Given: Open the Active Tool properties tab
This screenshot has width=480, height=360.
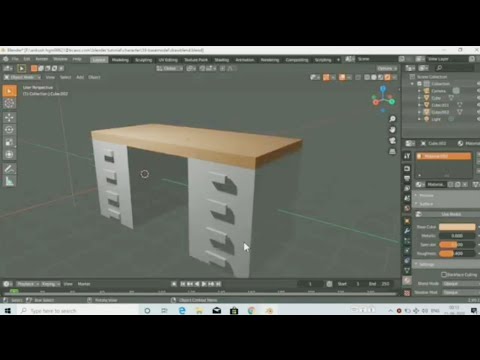Looking at the screenshot, I should tap(407, 156).
